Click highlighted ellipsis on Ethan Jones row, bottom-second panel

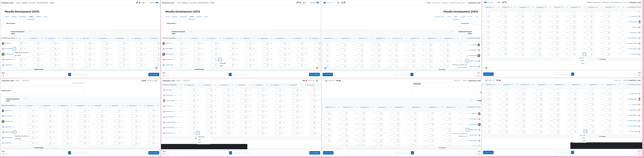[198, 133]
